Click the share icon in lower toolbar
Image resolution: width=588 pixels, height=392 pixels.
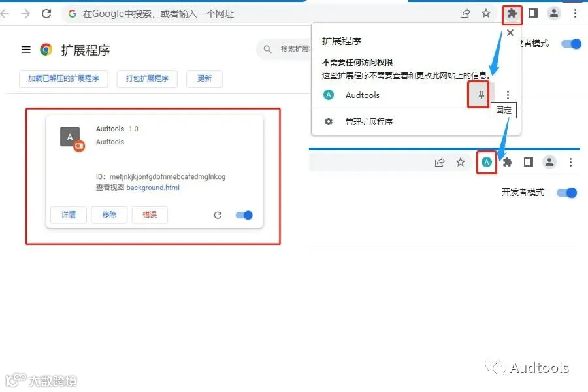[x=440, y=162]
